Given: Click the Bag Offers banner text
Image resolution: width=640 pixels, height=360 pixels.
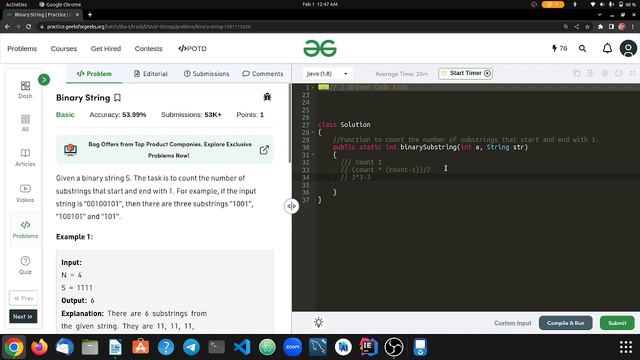Looking at the screenshot, I should 170,150.
